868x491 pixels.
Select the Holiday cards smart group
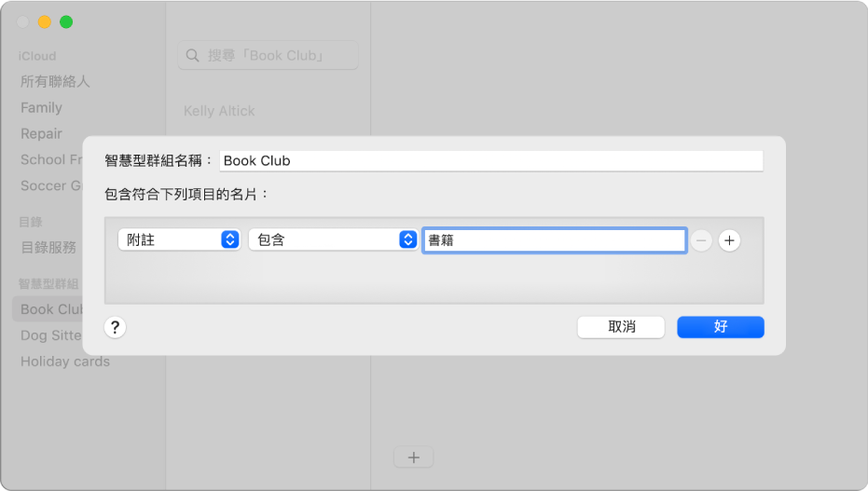[65, 361]
